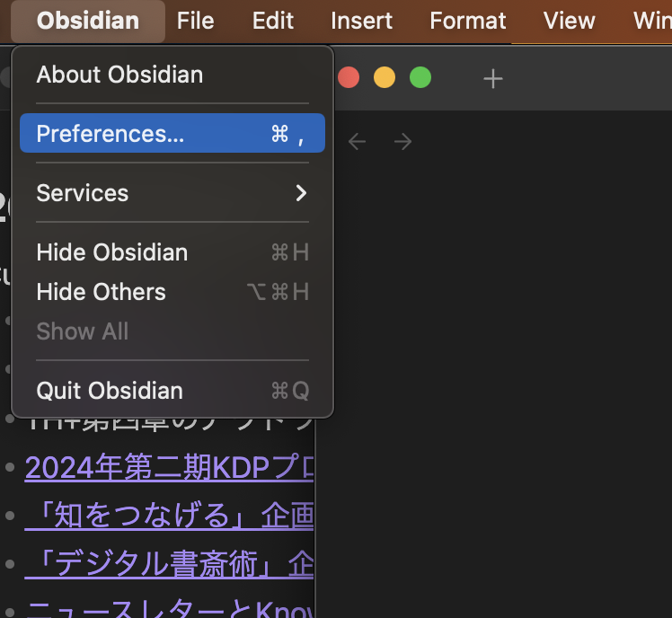The height and width of the screenshot is (618, 672).
Task: Navigate forward with the right arrow
Action: click(403, 141)
